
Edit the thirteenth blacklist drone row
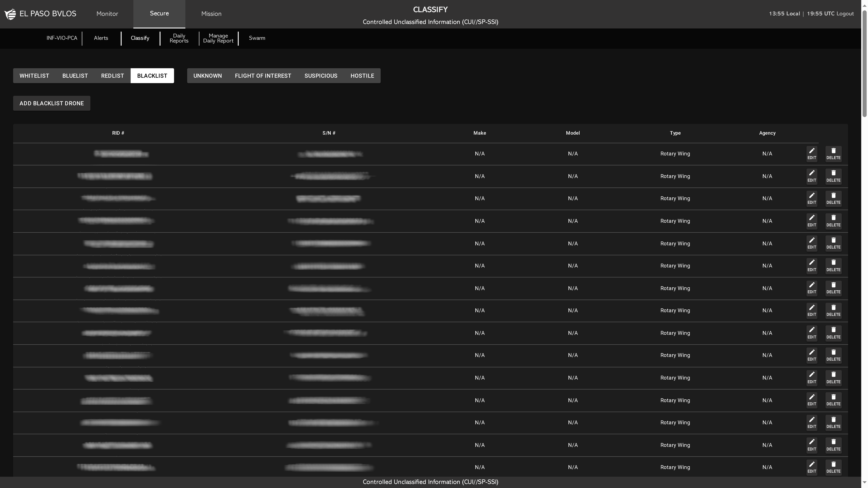[812, 423]
